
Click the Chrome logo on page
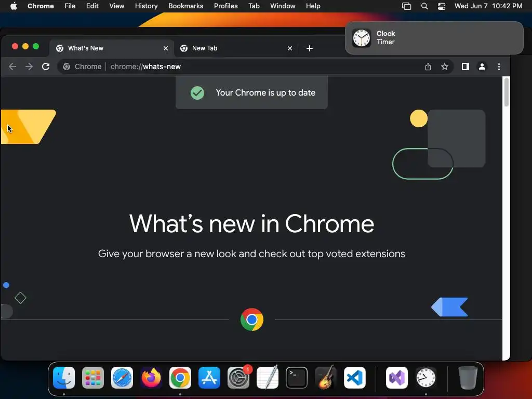coord(252,320)
